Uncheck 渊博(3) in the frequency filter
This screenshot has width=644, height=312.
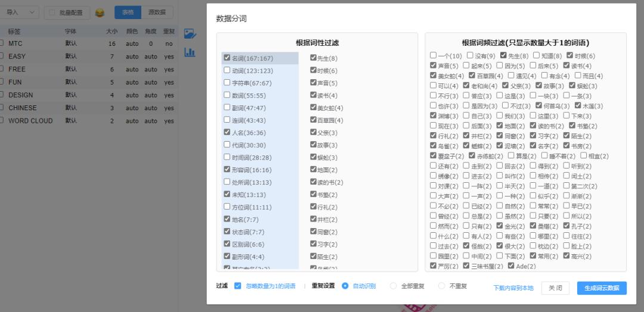(434, 115)
